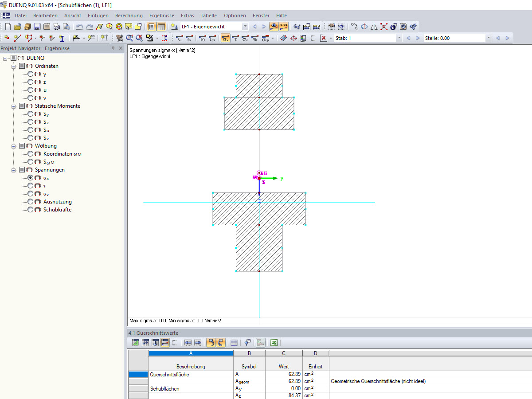The image size is (532, 399).
Task: Click the Save (floppy disk) toolbar icon
Action: pyautogui.click(x=37, y=27)
